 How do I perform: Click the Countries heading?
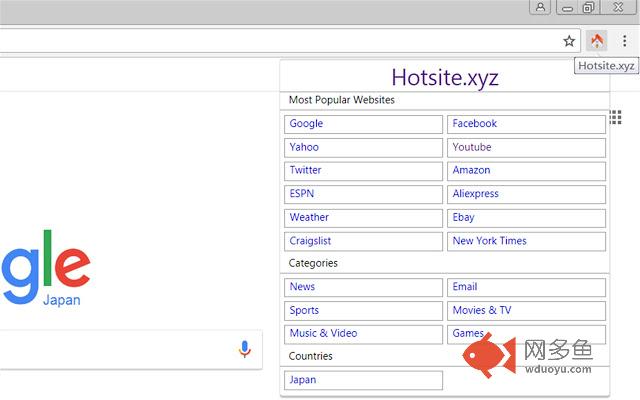(x=311, y=356)
